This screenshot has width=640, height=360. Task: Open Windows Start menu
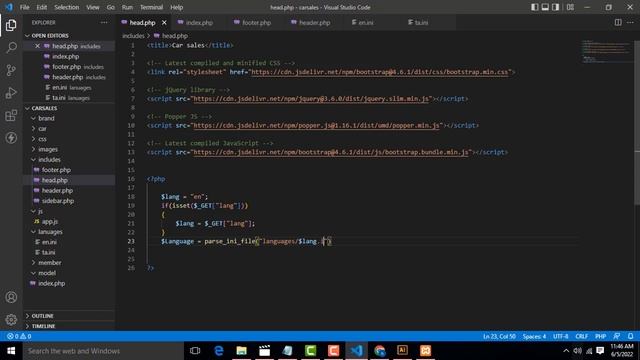[11, 351]
